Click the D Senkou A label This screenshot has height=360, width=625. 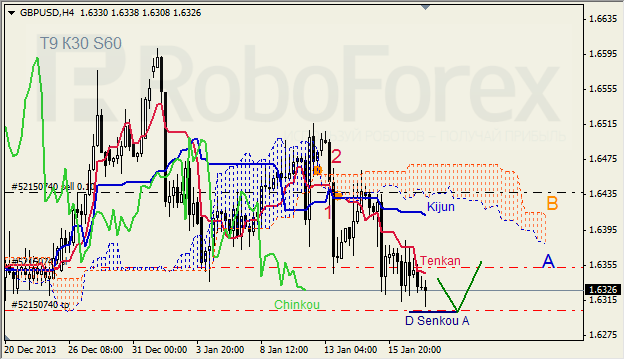tap(437, 321)
